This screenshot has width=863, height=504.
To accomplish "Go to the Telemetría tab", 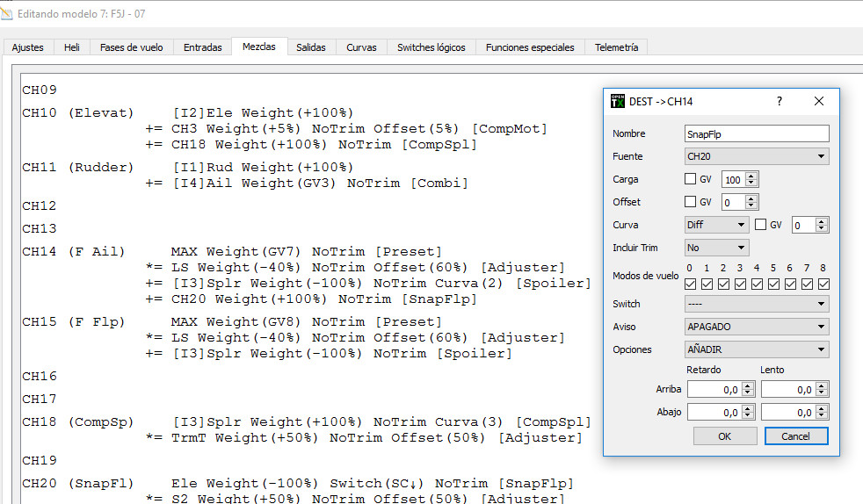I will click(x=616, y=47).
